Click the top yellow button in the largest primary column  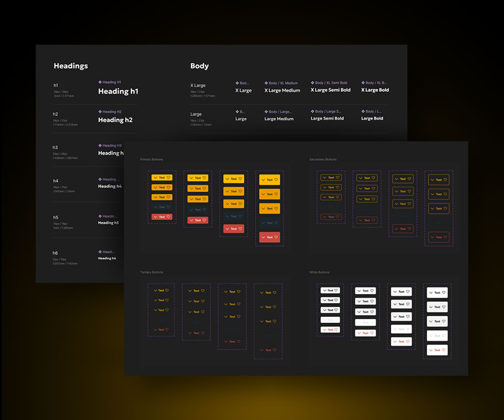pyautogui.click(x=269, y=180)
